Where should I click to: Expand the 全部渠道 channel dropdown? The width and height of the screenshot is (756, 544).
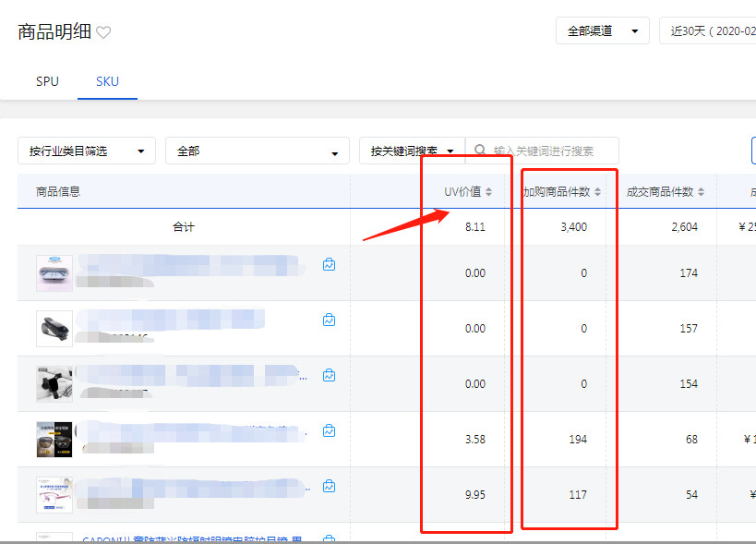602,30
